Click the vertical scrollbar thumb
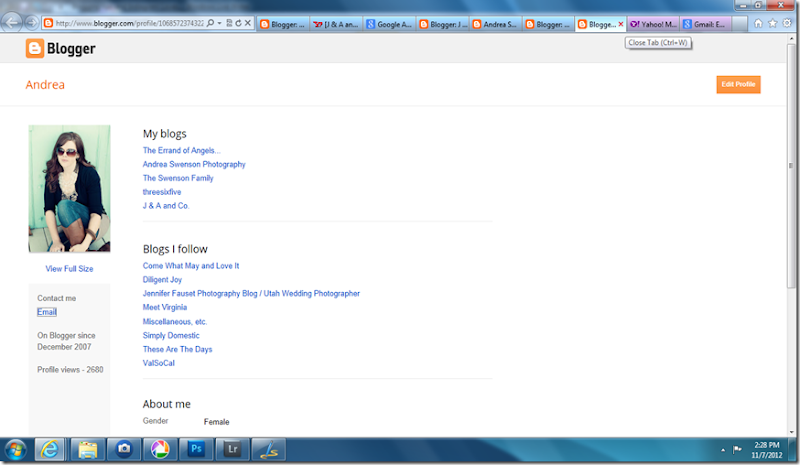Screen dimensions: 800x465 [791, 166]
